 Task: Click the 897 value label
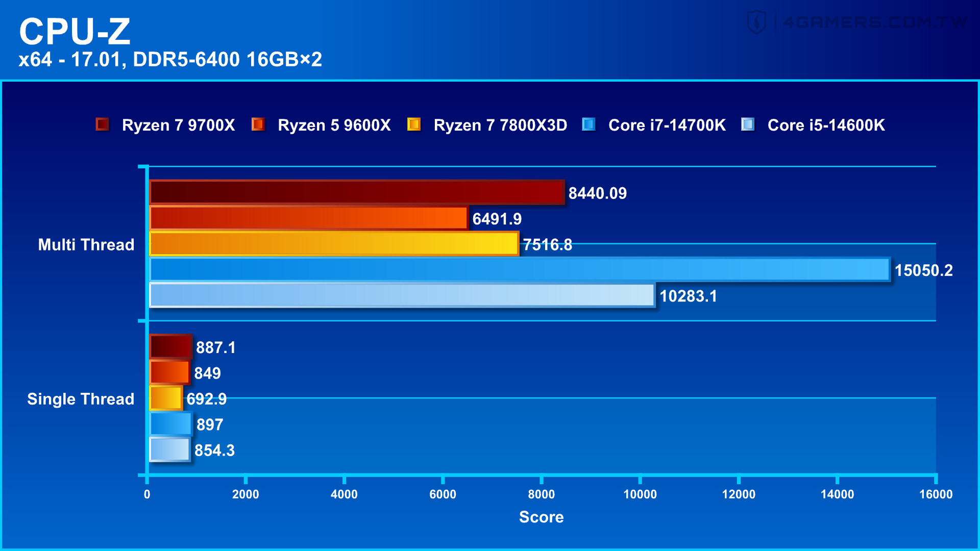point(210,425)
